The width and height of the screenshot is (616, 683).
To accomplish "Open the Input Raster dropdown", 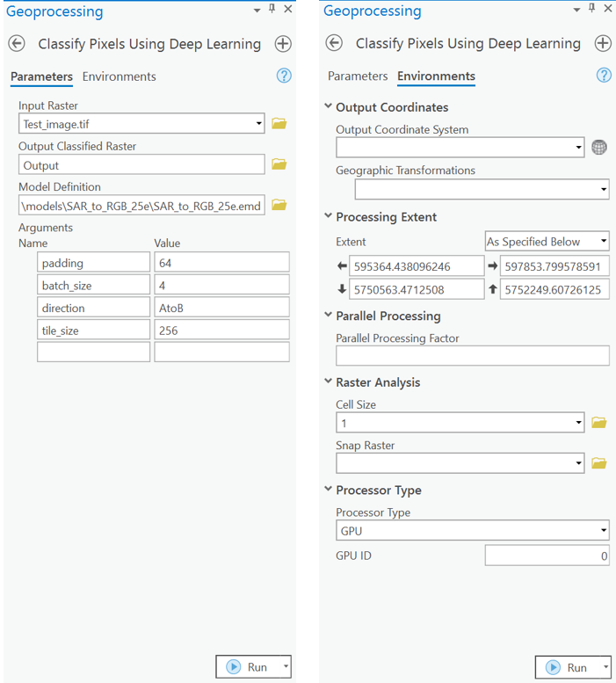I will click(258, 124).
